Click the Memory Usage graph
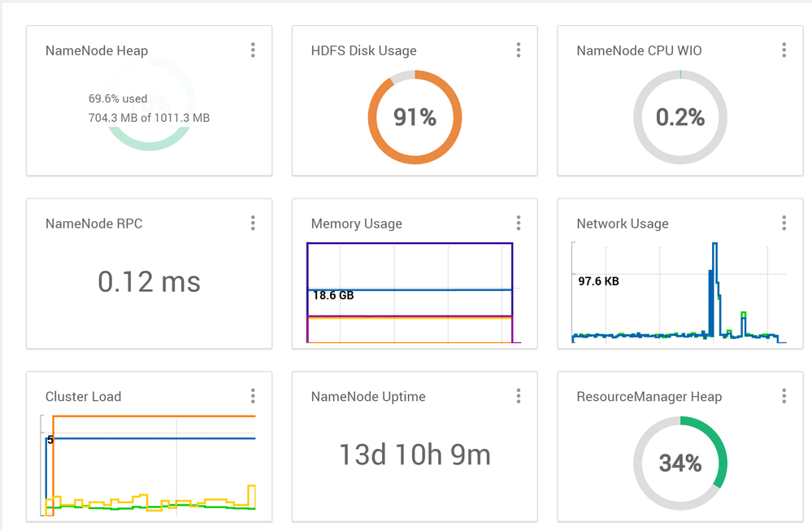 (410, 293)
